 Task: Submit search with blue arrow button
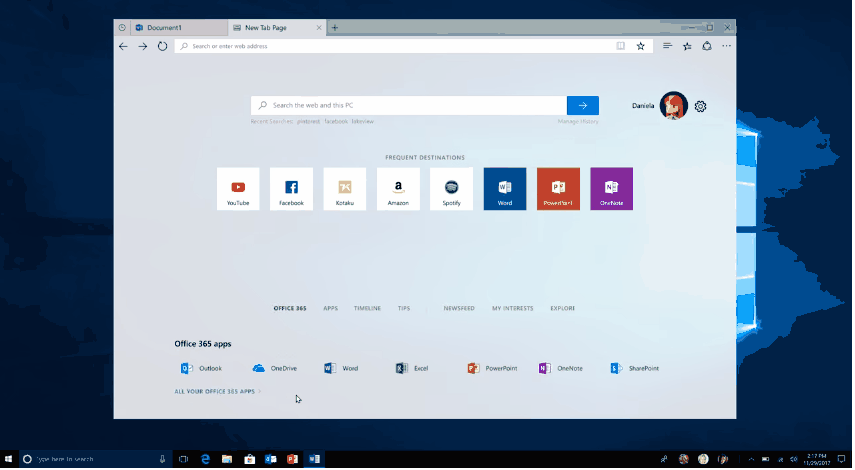click(x=583, y=106)
